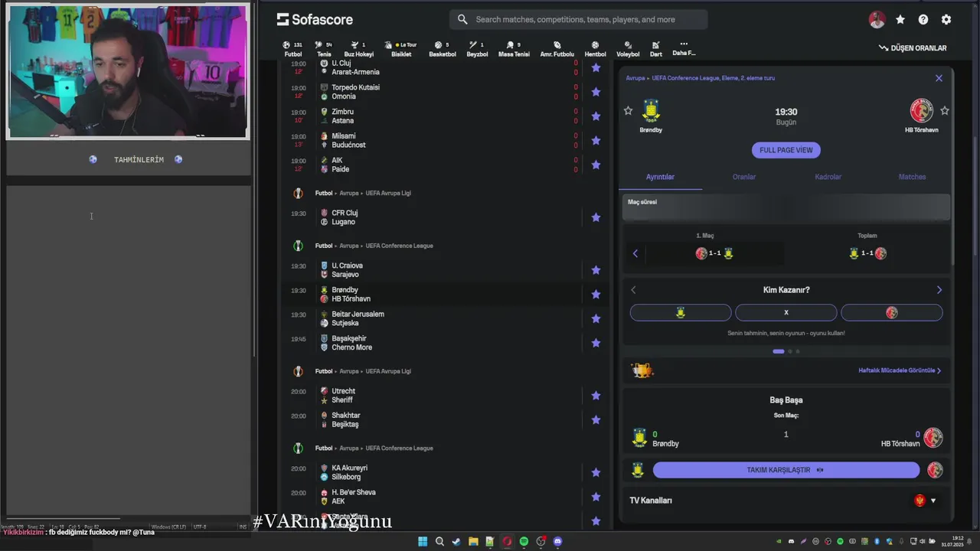This screenshot has width=980, height=551.
Task: Open the Buz Hokeyi category
Action: point(358,49)
